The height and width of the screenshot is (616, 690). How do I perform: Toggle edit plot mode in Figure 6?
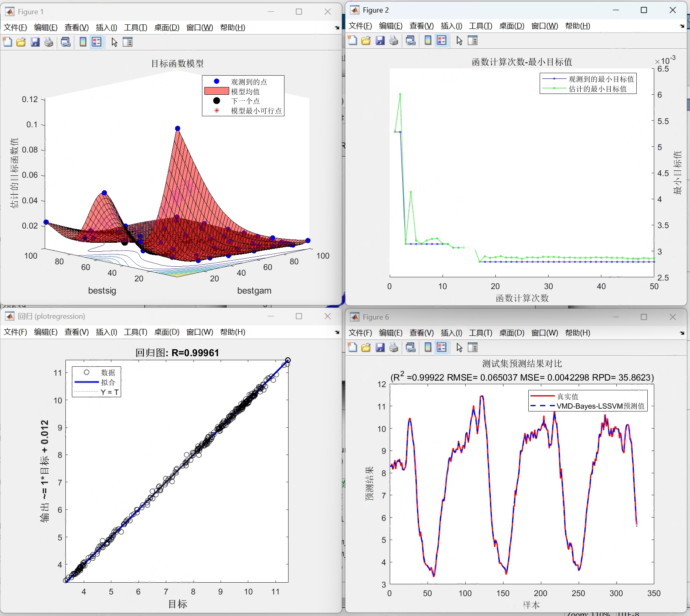(x=459, y=348)
